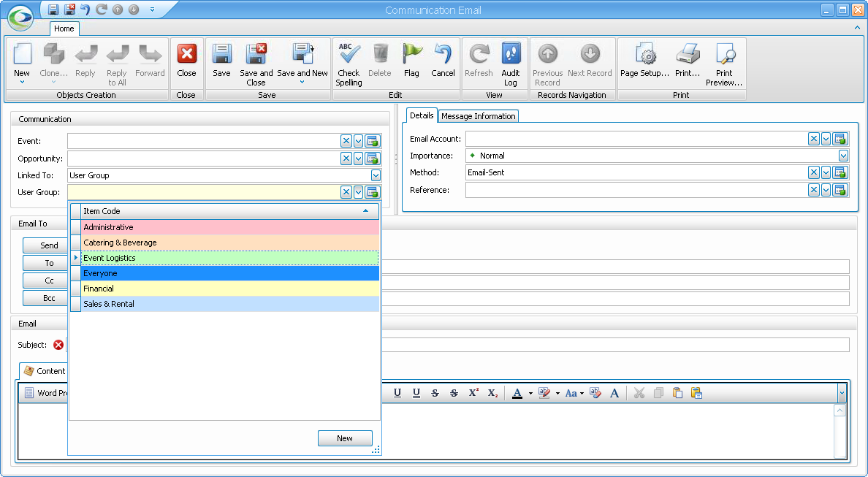Image resolution: width=868 pixels, height=477 pixels.
Task: Clear the Email Account field
Action: (813, 139)
